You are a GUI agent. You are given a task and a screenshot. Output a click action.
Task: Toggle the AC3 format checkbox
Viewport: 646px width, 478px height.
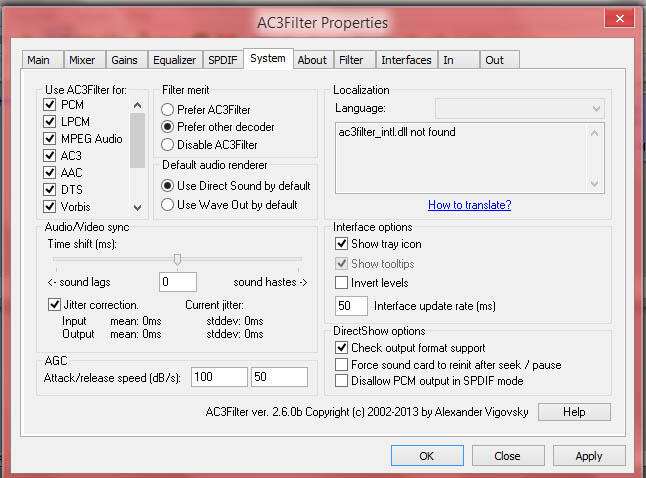[x=49, y=155]
